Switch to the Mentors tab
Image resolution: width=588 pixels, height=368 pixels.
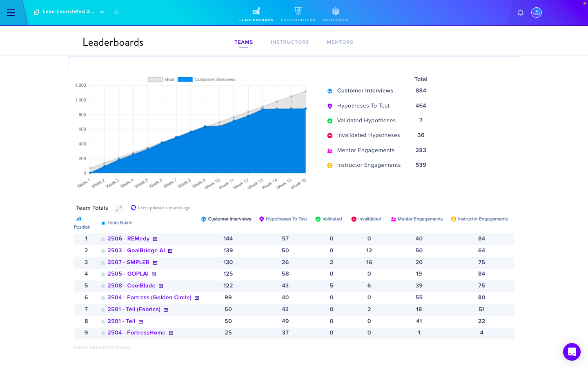pyautogui.click(x=340, y=42)
